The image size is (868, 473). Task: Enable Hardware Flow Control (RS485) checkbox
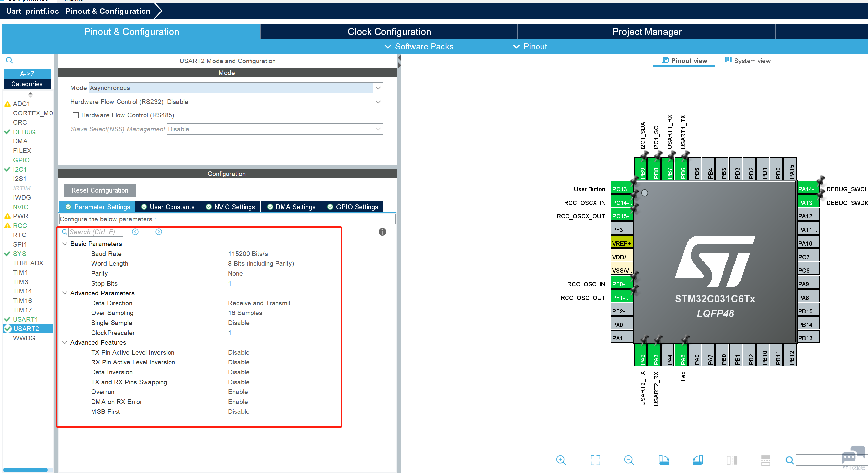tap(76, 115)
